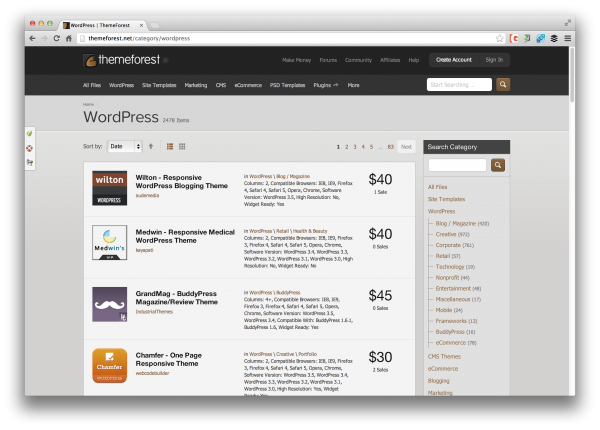The width and height of the screenshot is (600, 430).
Task: Open the CMS Themes sidebar link
Action: [444, 357]
